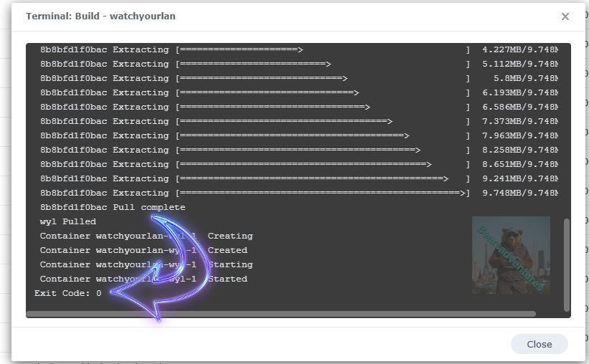Click the 6.193MB extracting progress line

(x=267, y=92)
